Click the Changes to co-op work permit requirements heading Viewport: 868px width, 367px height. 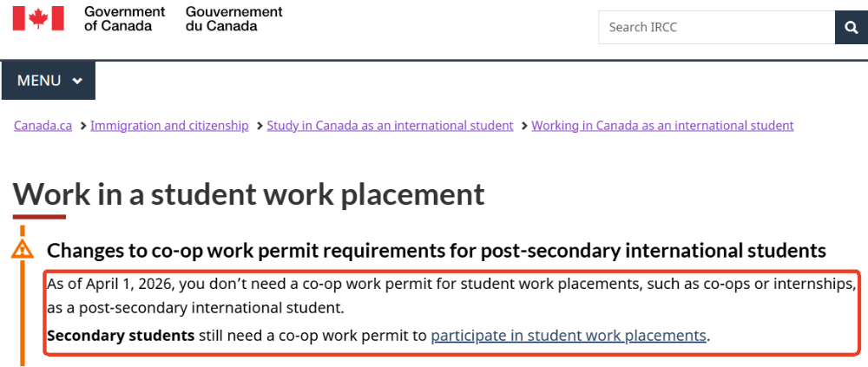click(436, 251)
